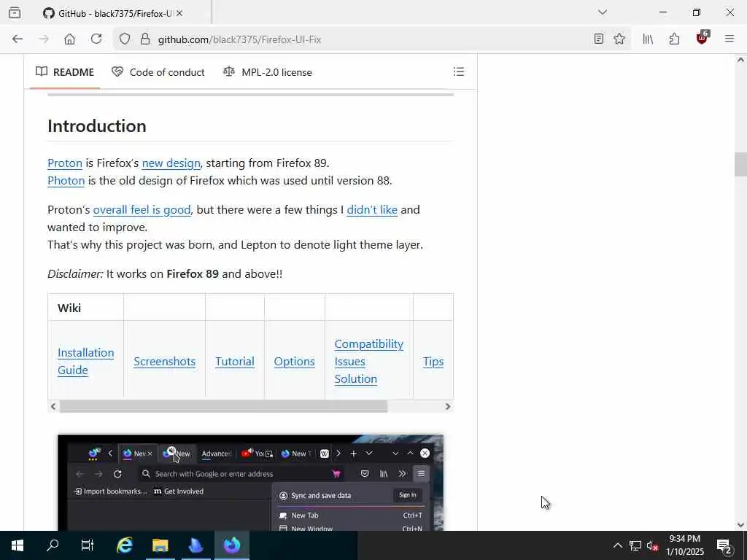Open the Extensions puzzle-piece button
Image resolution: width=747 pixels, height=560 pixels.
pos(674,39)
